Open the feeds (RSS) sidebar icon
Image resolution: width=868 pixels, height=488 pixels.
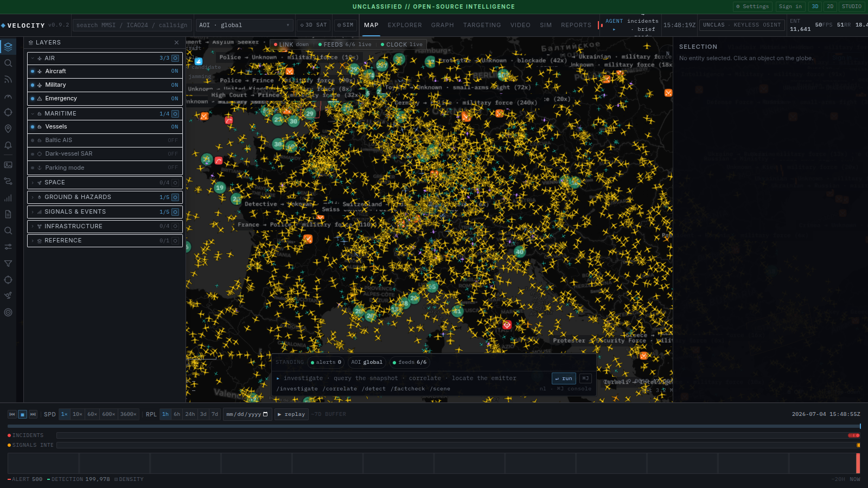click(8, 80)
